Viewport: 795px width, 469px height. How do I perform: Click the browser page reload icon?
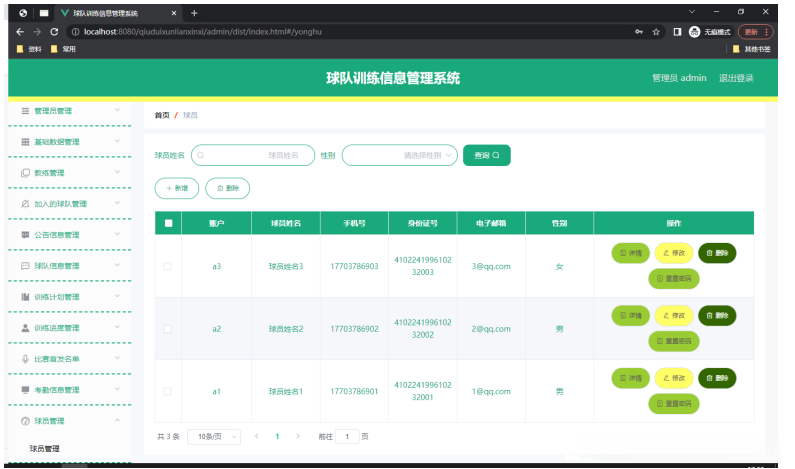pos(54,32)
